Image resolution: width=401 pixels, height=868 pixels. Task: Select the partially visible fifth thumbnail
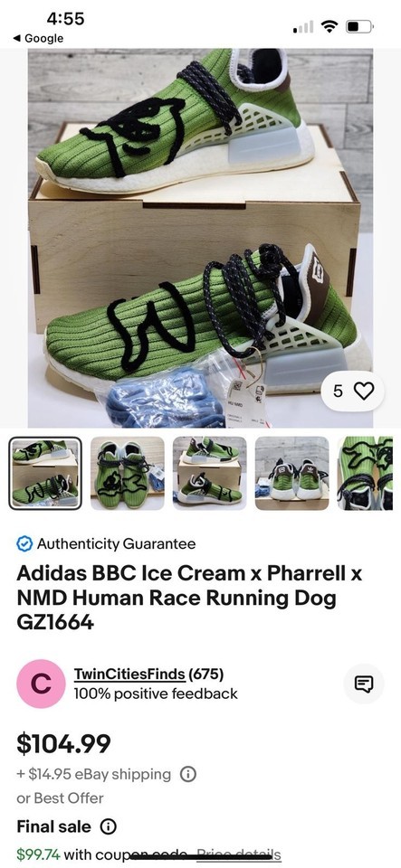(x=365, y=473)
